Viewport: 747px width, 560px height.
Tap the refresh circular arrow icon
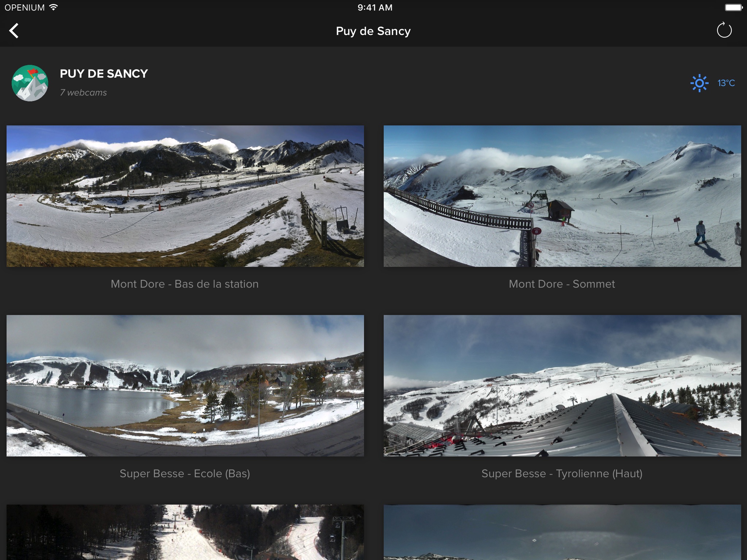coord(724,30)
